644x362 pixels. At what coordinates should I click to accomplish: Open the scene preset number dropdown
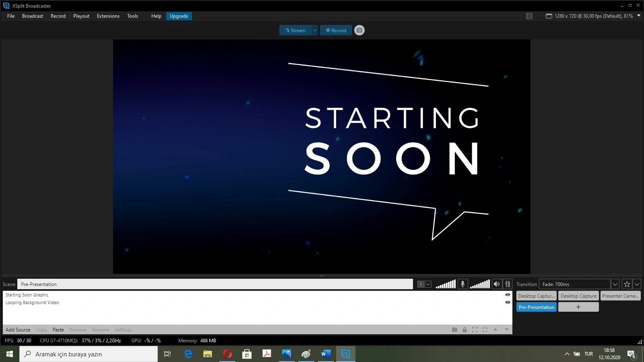(x=428, y=284)
